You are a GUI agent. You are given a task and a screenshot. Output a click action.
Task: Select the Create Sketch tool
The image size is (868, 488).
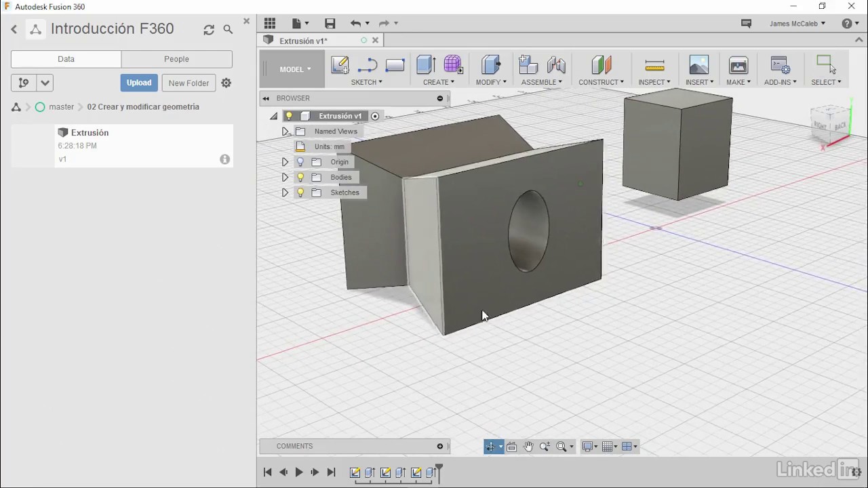340,65
